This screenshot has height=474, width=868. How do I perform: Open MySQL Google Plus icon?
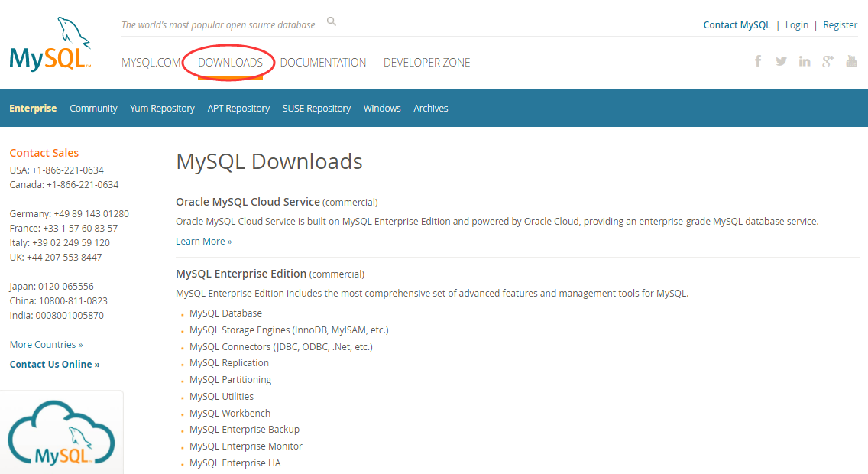pyautogui.click(x=828, y=61)
